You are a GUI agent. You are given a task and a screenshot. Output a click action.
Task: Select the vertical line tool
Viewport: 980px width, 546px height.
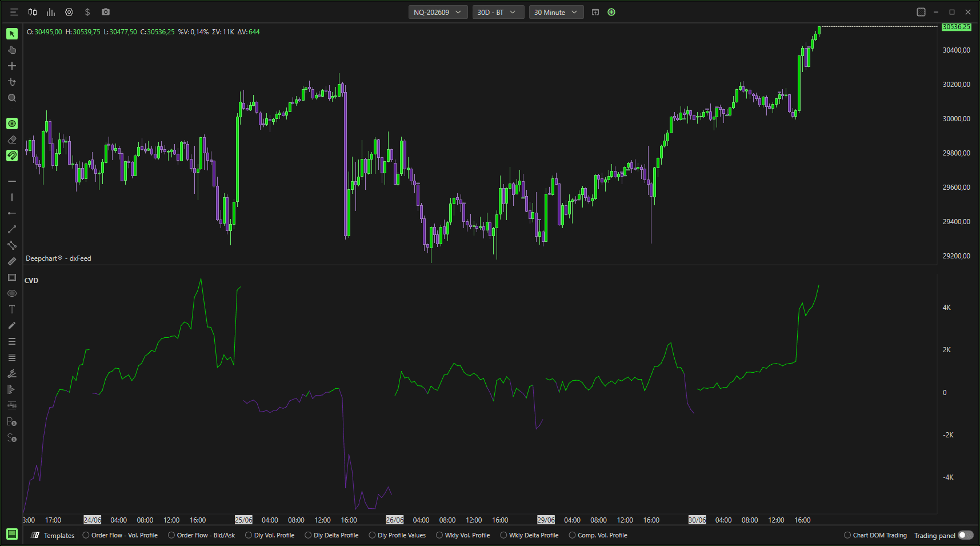coord(12,197)
